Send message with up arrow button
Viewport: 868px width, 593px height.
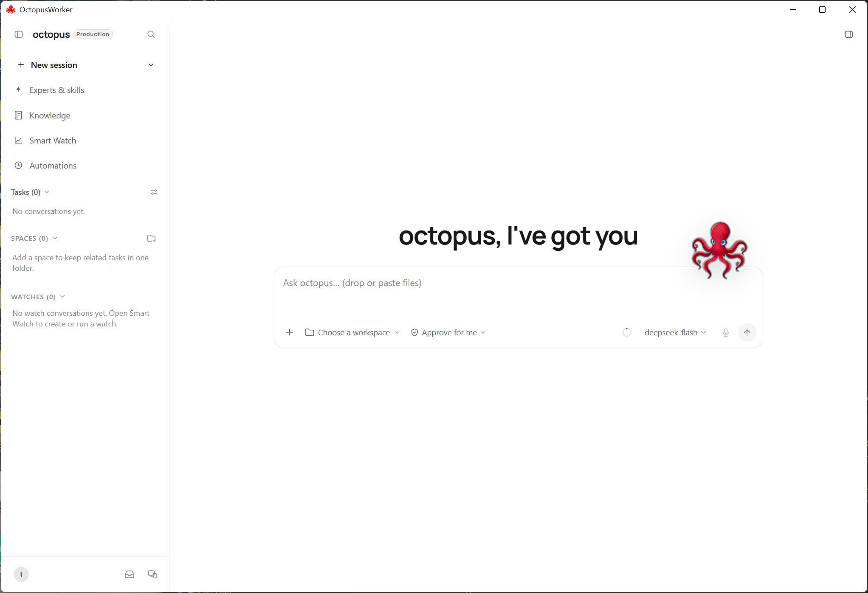[747, 332]
